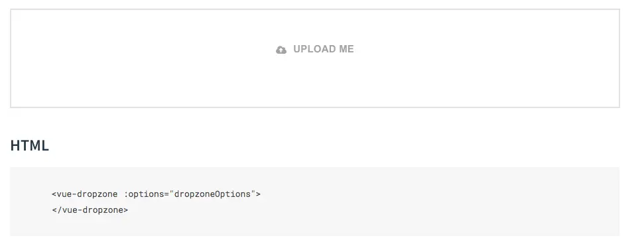Click opening quote before dropzoneOptions
The width and height of the screenshot is (644, 252).
click(x=172, y=192)
